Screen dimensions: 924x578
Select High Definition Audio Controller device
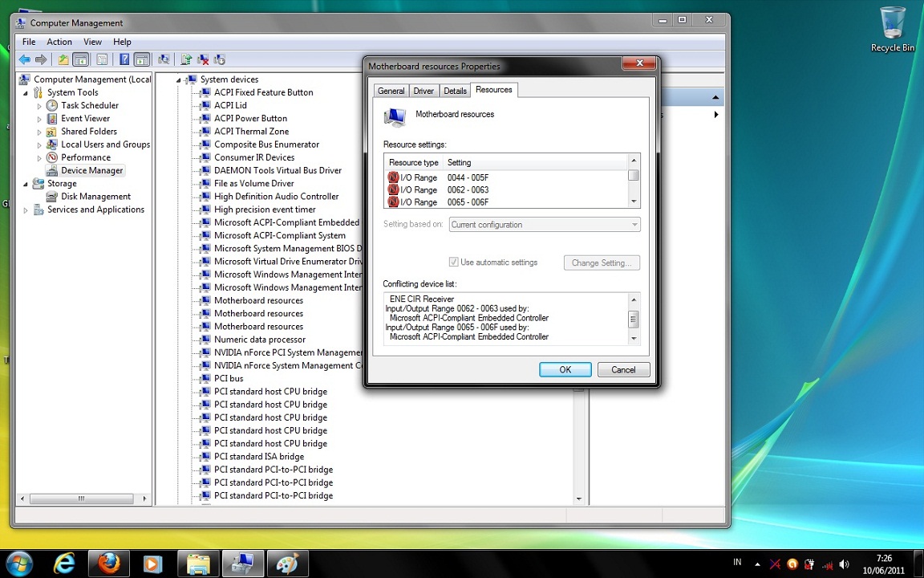point(277,197)
